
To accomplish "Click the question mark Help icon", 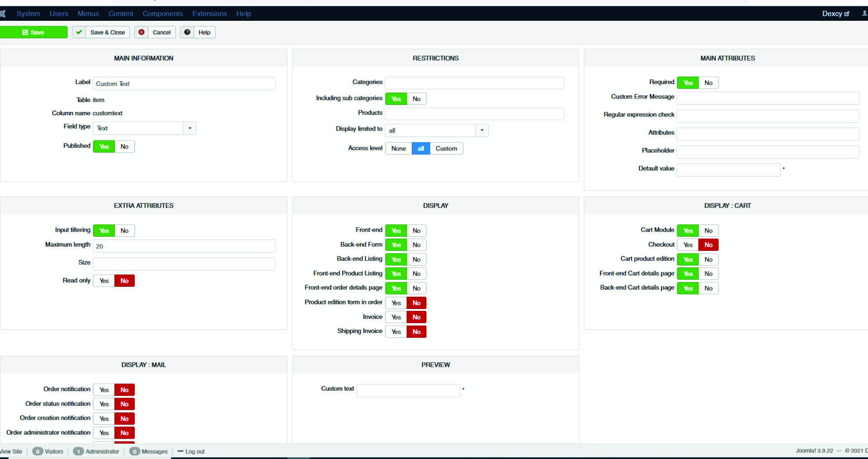I will pos(187,32).
